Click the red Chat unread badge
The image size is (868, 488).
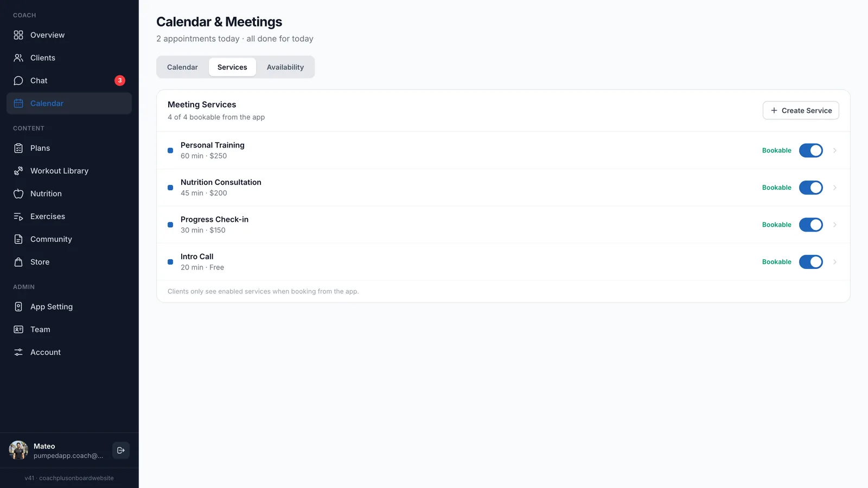tap(120, 80)
